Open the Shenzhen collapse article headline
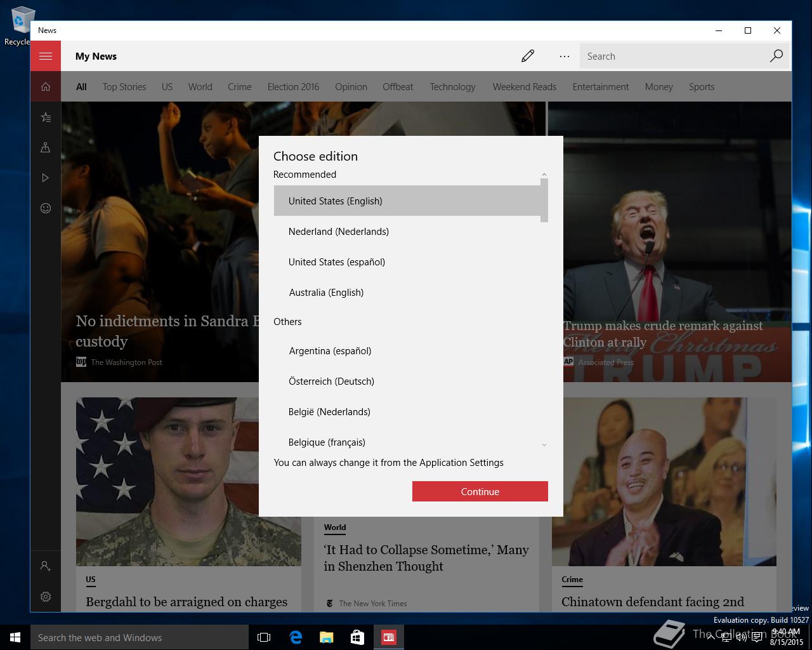 [426, 558]
